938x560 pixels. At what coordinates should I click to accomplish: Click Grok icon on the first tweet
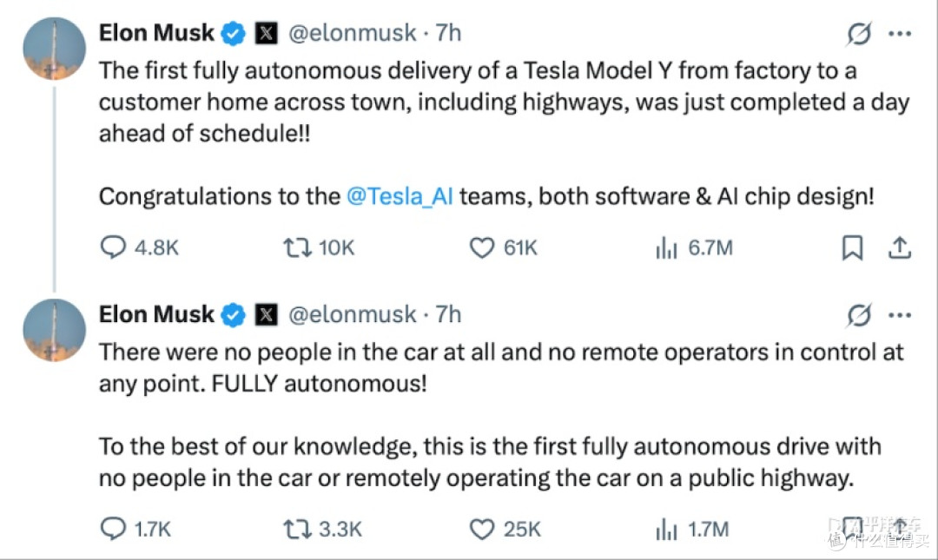point(859,34)
